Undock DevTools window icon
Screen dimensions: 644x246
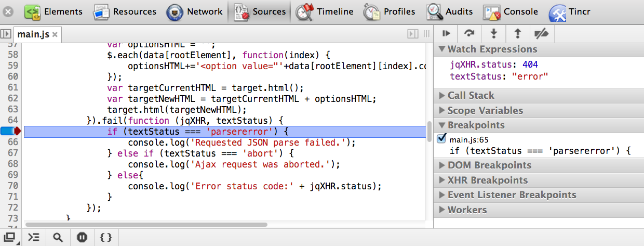(10, 237)
